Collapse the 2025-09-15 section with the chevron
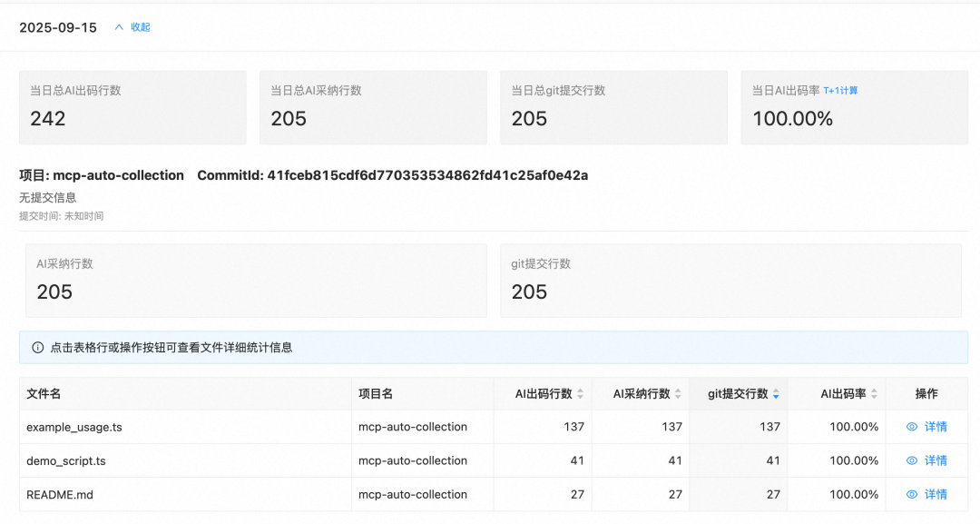 119,27
